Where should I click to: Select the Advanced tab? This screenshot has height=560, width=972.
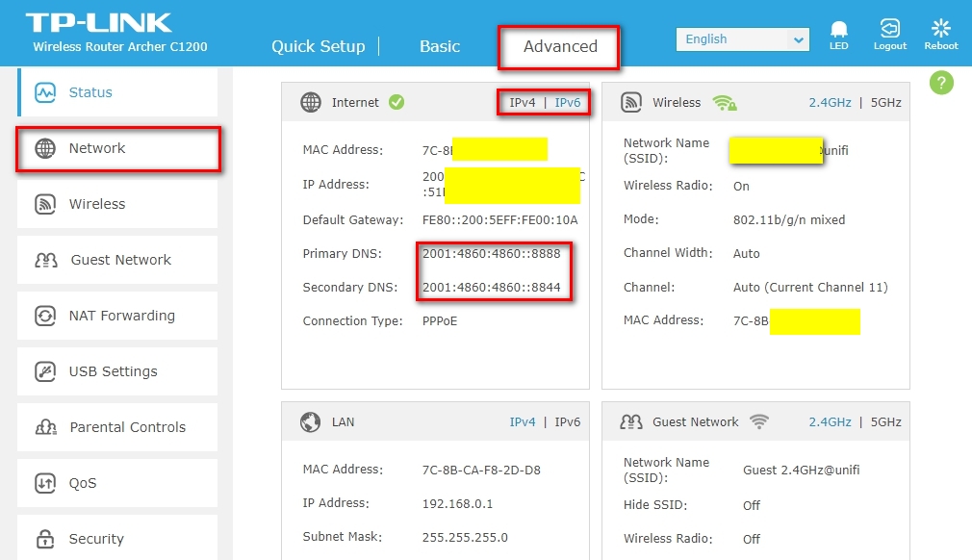[x=560, y=46]
